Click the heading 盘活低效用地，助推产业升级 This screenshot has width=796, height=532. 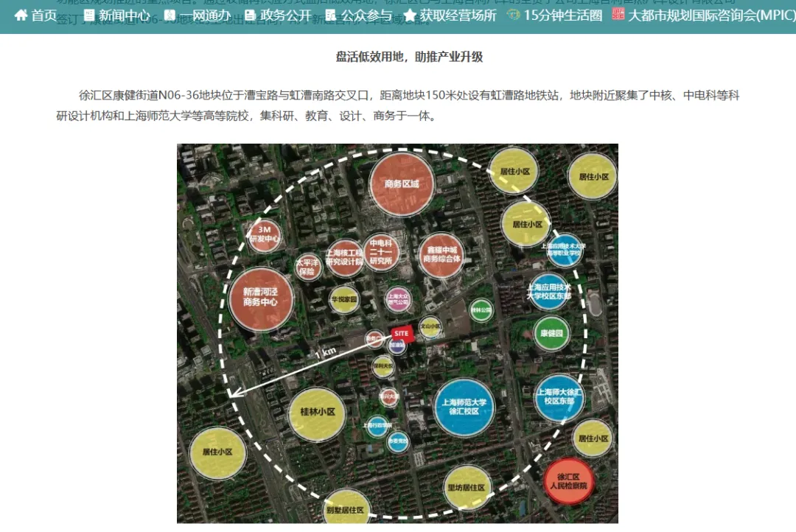(x=409, y=57)
